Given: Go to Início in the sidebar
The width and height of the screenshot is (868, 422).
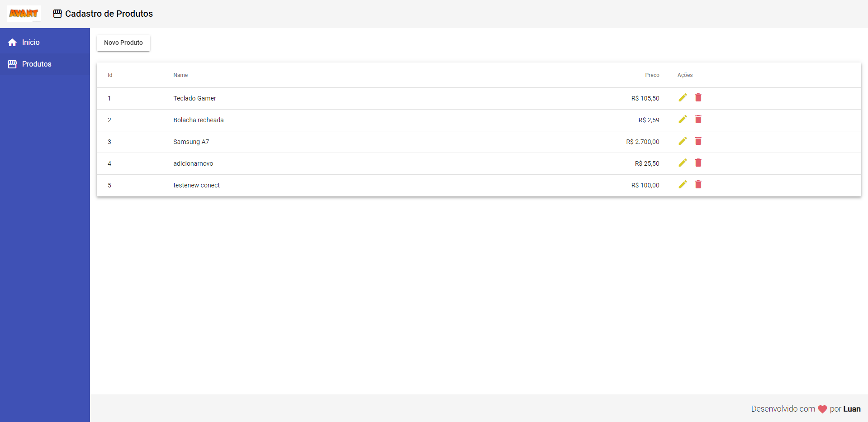Looking at the screenshot, I should (x=31, y=42).
